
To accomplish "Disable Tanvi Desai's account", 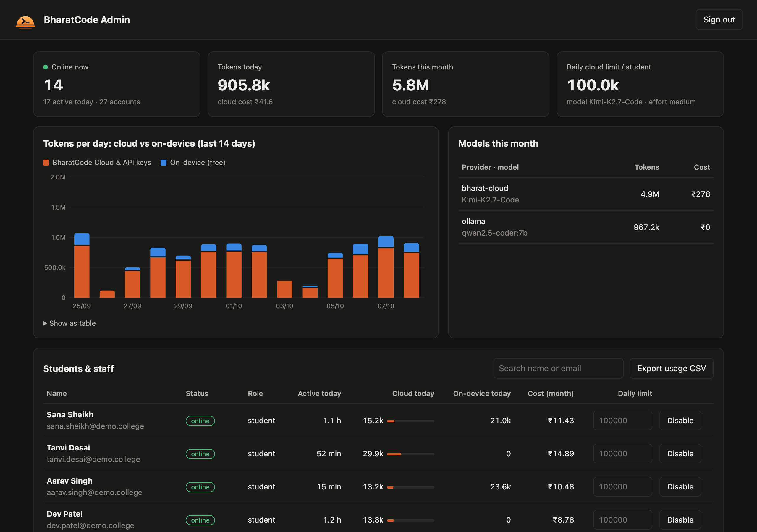I will click(680, 454).
